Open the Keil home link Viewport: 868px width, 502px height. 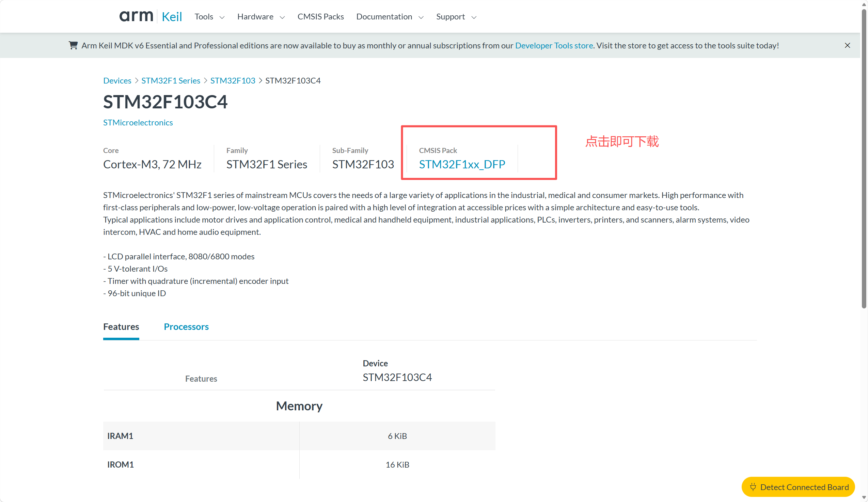[x=172, y=17]
